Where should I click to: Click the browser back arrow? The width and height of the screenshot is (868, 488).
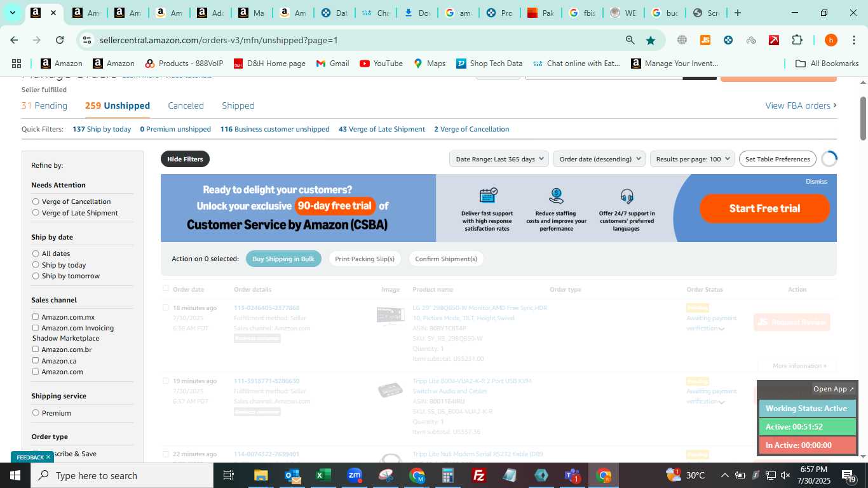(14, 40)
